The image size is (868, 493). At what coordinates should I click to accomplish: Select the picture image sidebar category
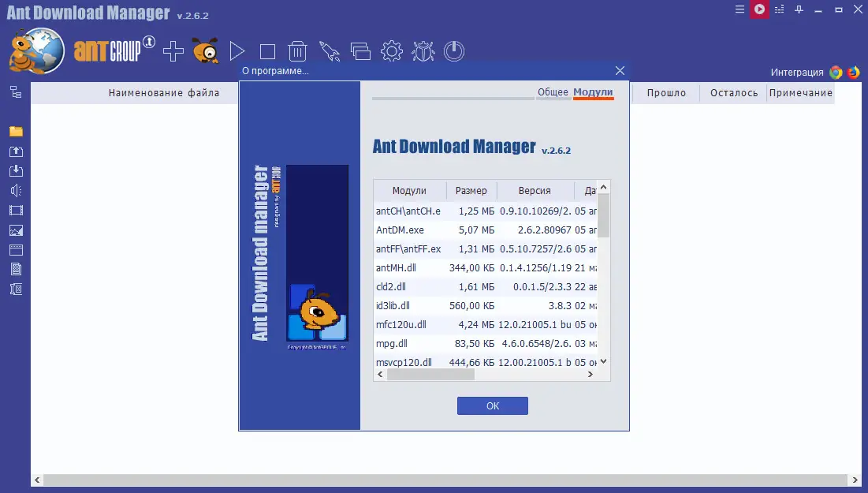coord(16,230)
